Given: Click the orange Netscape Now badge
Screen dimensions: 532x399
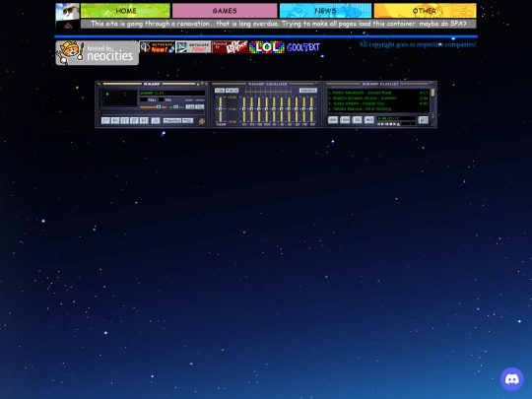Looking at the screenshot, I should point(157,47).
